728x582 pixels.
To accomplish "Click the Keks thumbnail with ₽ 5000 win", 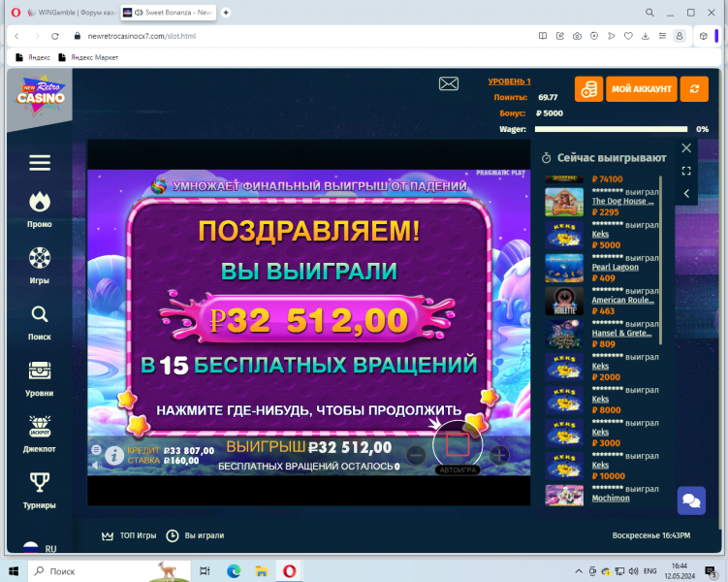I will 564,235.
